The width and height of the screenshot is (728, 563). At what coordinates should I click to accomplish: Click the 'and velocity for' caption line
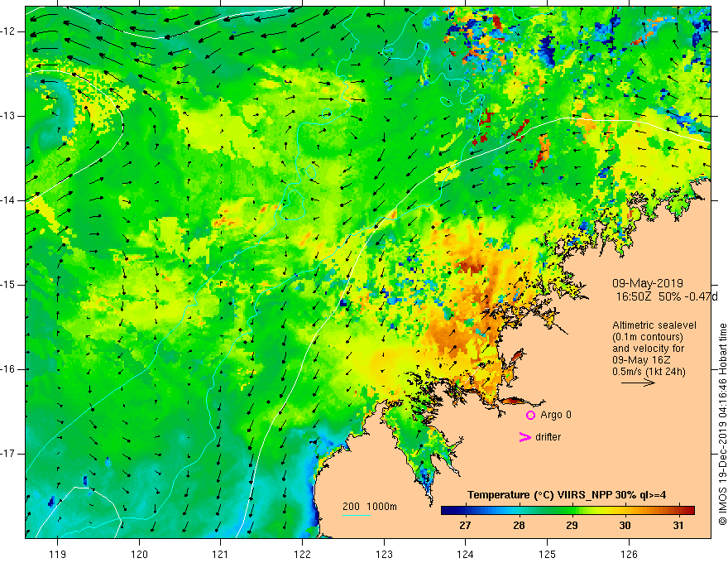[648, 349]
